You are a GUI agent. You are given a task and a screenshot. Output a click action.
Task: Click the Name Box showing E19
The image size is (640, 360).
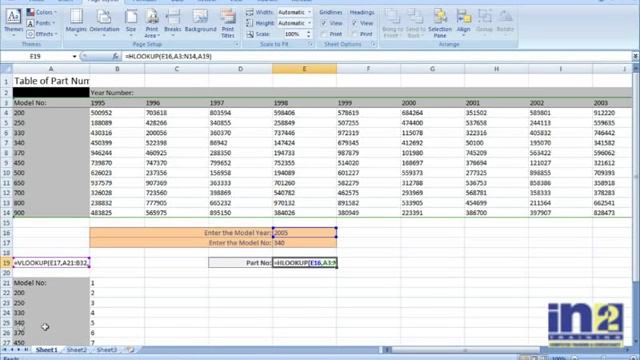point(36,56)
